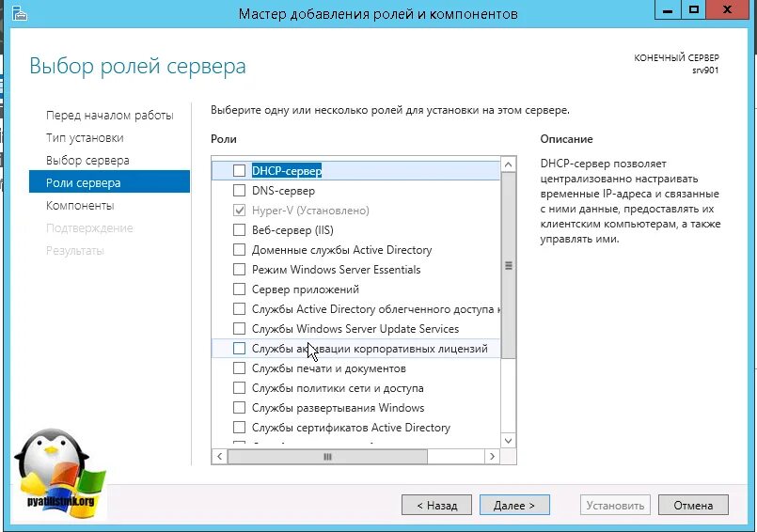Click the < Назад button

pos(436,505)
